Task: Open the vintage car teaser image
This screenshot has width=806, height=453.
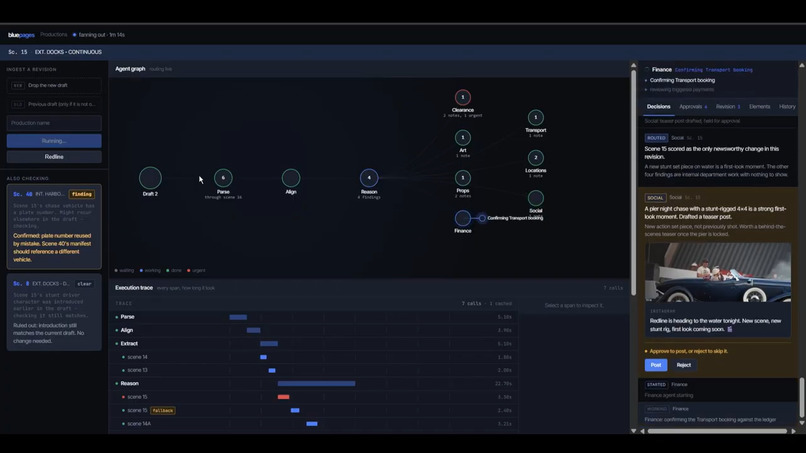Action: [718, 273]
